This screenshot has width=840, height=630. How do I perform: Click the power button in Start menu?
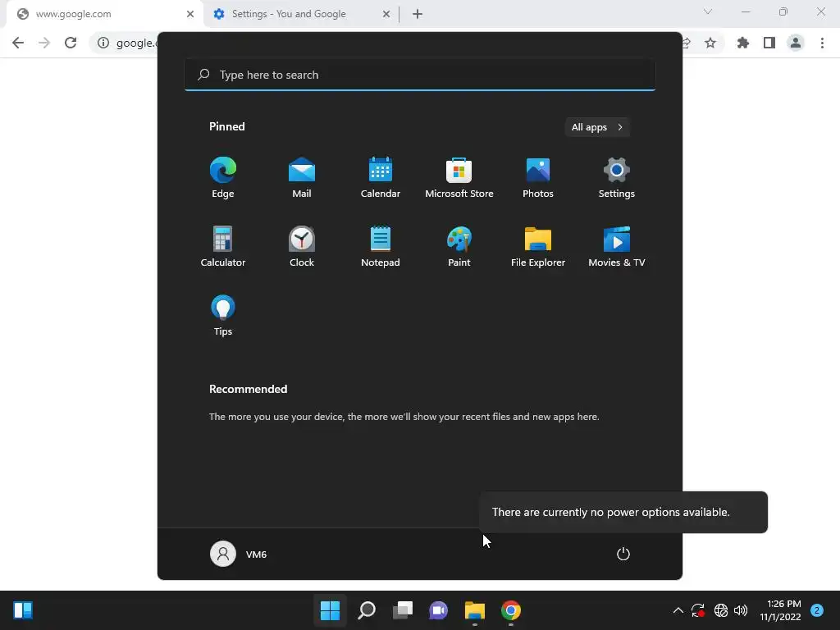[x=623, y=554]
